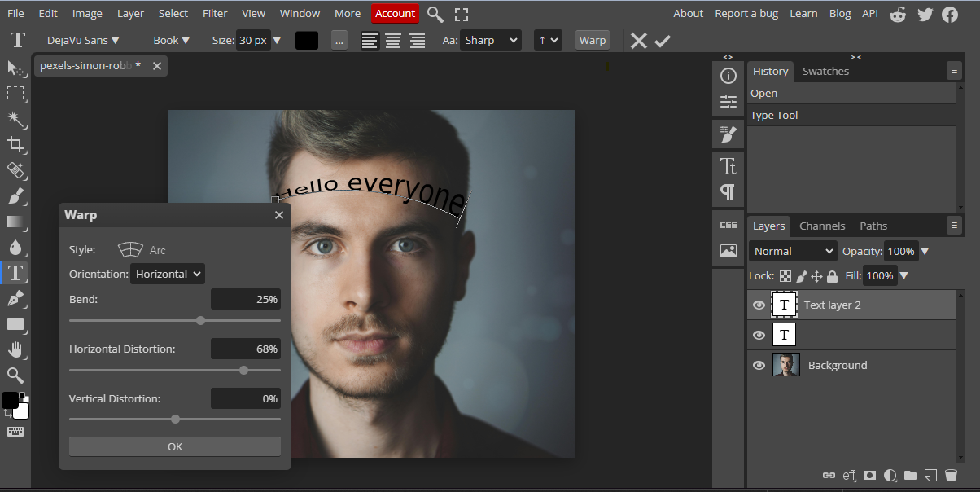This screenshot has height=492, width=980.
Task: Click the black text color swatch
Action: pyautogui.click(x=307, y=41)
